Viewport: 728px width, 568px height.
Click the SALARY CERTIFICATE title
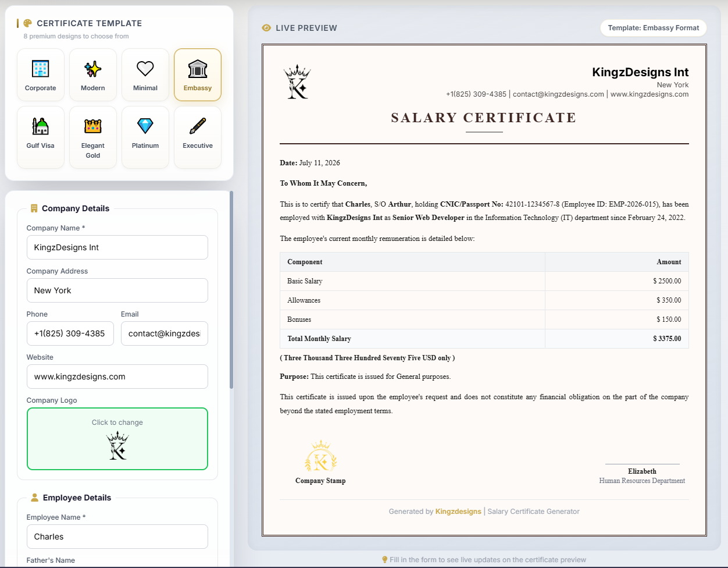pos(484,118)
